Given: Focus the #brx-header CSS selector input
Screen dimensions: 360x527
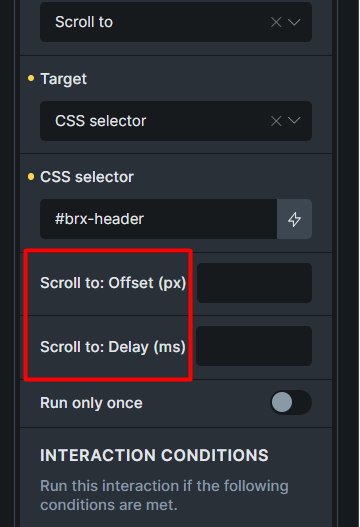Looking at the screenshot, I should (158, 219).
